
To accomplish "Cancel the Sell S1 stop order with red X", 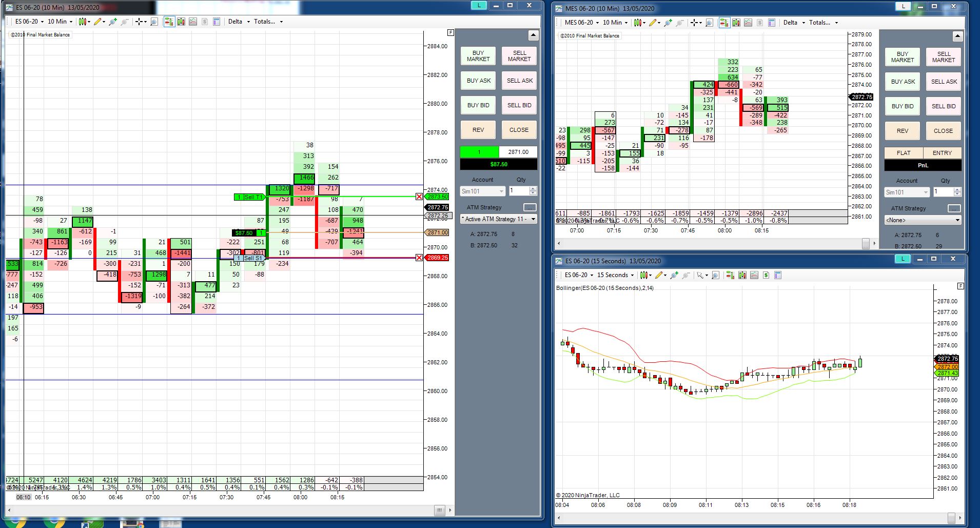I will (419, 258).
